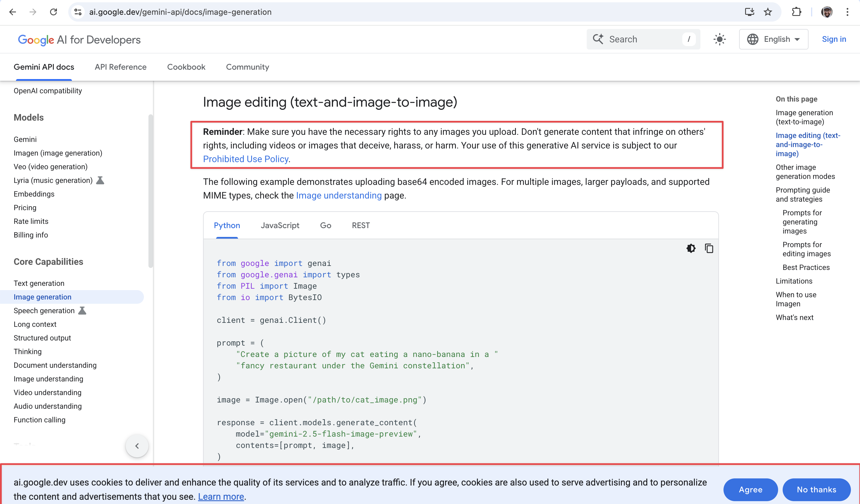Open Text generation in sidebar
The height and width of the screenshot is (504, 860).
(x=39, y=283)
